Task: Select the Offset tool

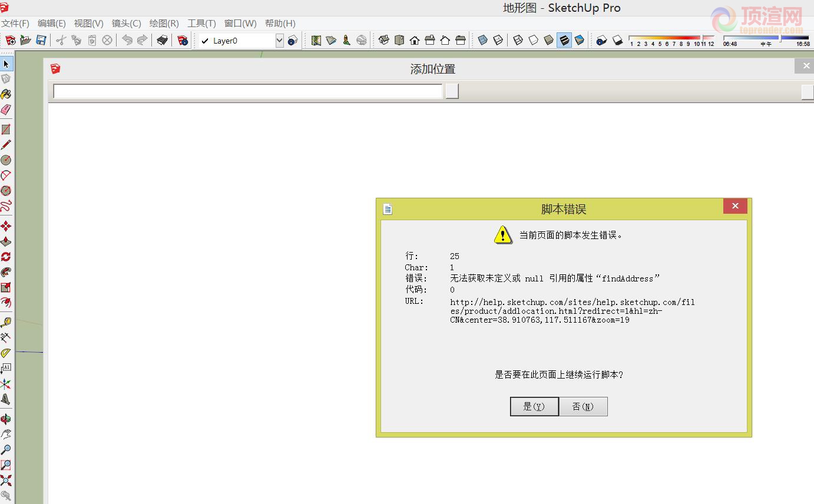Action: pyautogui.click(x=6, y=303)
